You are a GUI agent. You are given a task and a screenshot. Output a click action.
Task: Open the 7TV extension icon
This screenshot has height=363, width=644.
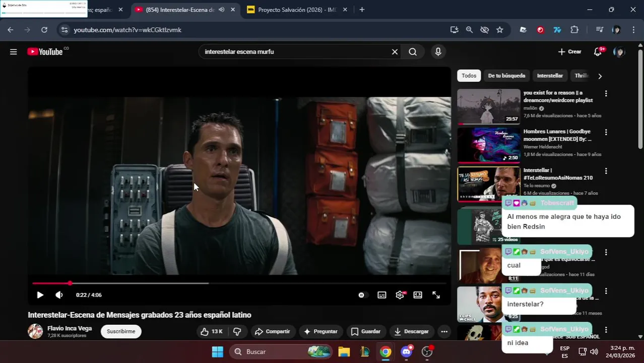click(557, 30)
